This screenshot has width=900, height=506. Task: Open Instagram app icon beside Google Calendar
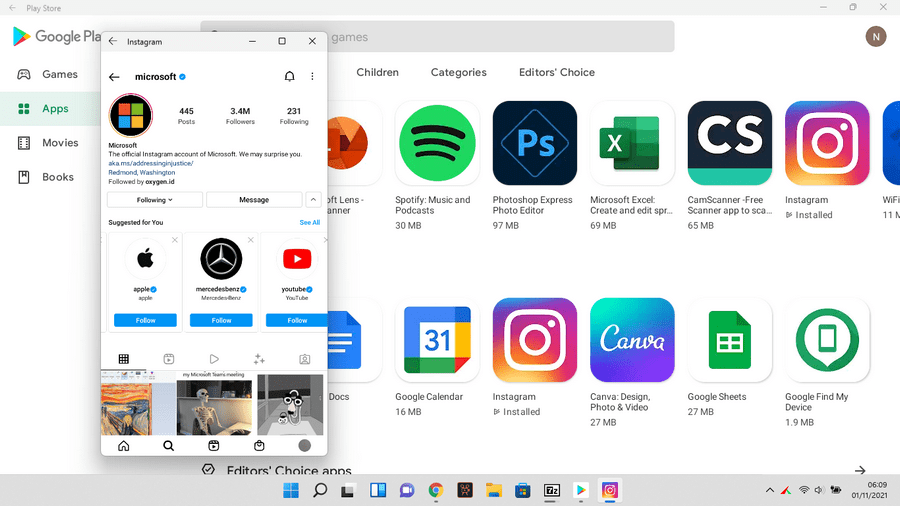point(534,340)
